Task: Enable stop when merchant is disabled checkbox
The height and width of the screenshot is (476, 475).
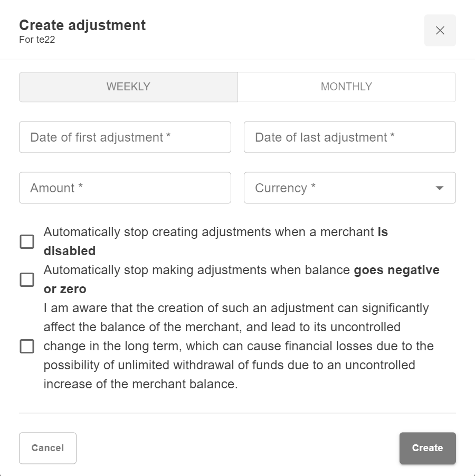Action: 27,241
